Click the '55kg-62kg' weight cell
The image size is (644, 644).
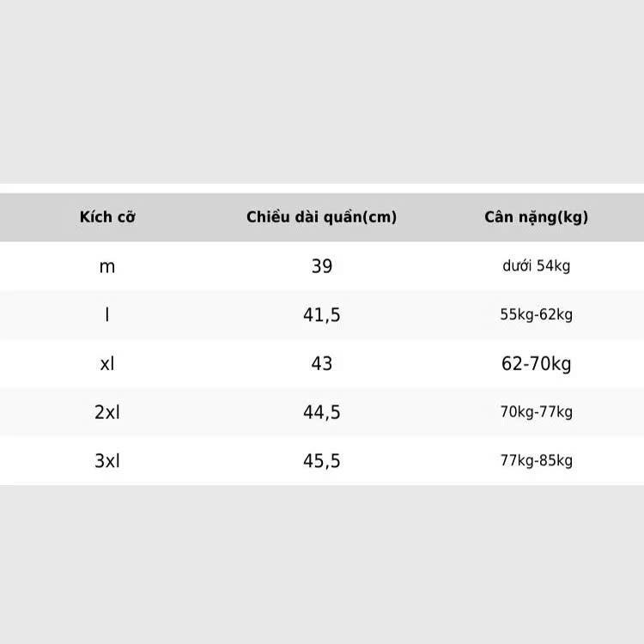tap(536, 314)
